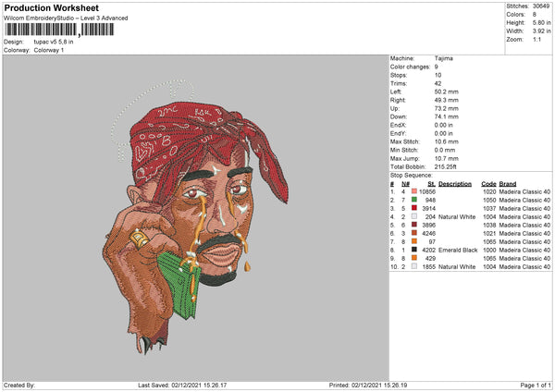Image resolution: width=555 pixels, height=392 pixels.
Task: Click 'Natural White' description in row 4
Action: [x=457, y=217]
